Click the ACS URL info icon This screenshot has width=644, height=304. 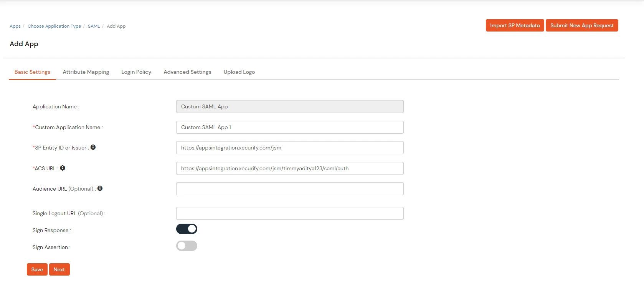pyautogui.click(x=63, y=168)
